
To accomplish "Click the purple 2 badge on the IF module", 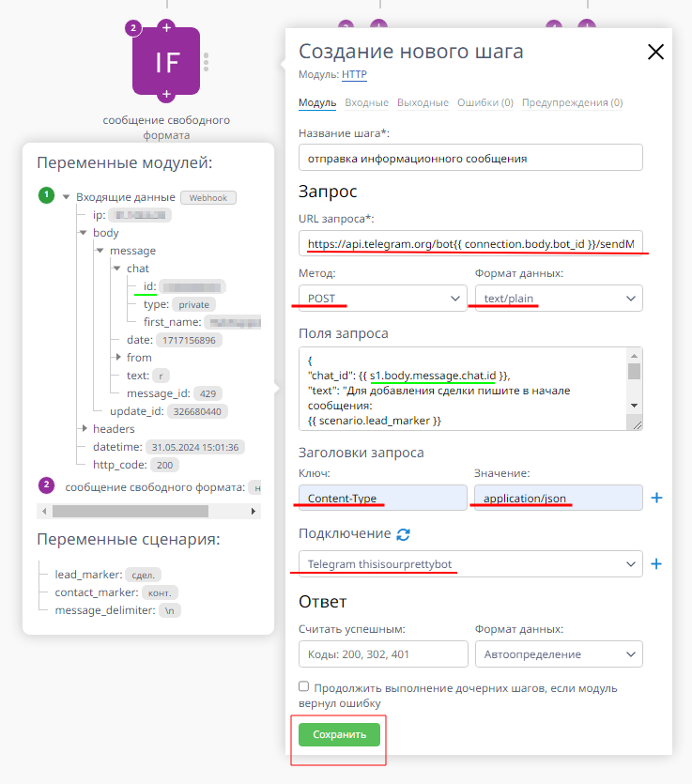I will click(x=131, y=28).
